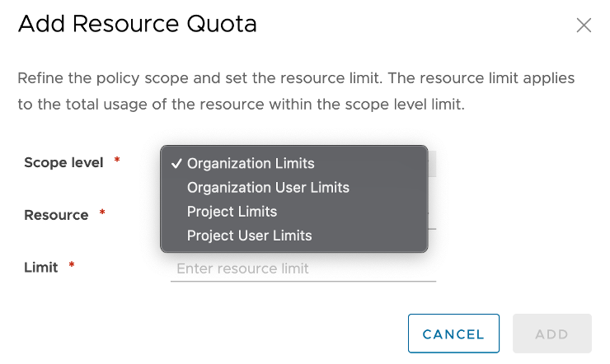Click the underline of the Limit field
This screenshot has height=364, width=610.
pos(303,281)
